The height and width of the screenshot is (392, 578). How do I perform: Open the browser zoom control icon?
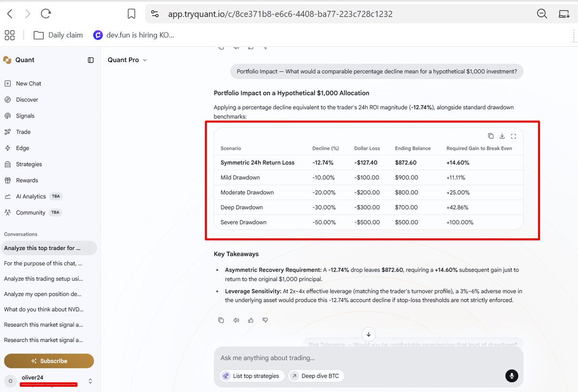click(542, 14)
